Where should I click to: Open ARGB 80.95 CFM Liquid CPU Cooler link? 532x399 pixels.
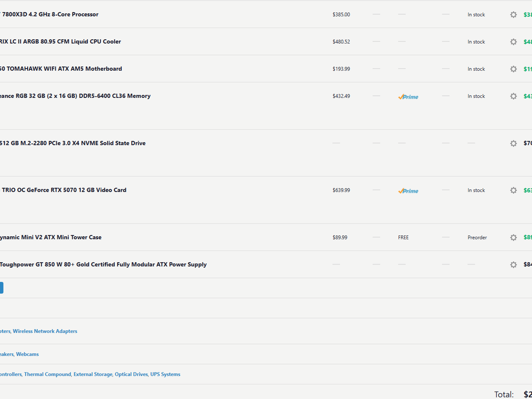coord(60,42)
